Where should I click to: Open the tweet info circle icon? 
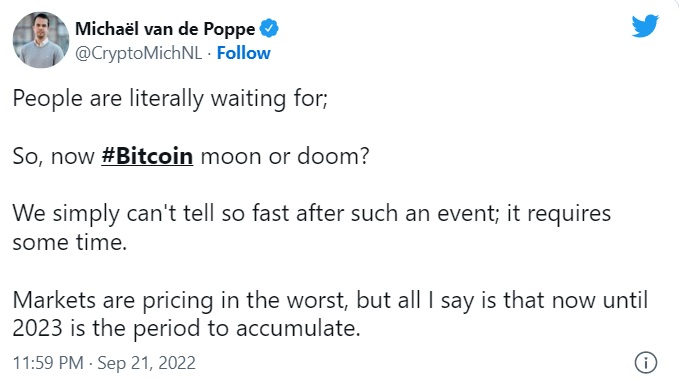[x=646, y=362]
